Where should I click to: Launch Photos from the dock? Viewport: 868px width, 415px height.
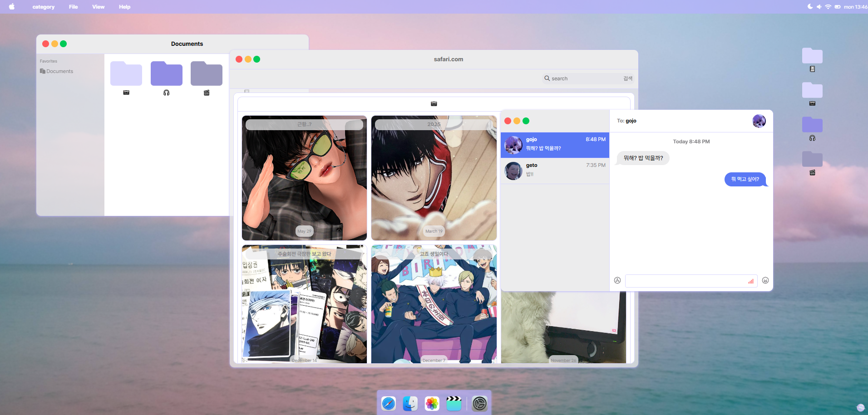point(432,403)
